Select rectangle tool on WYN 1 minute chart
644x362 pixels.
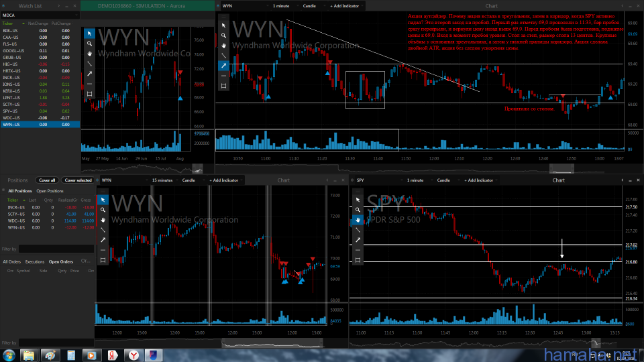tap(223, 86)
